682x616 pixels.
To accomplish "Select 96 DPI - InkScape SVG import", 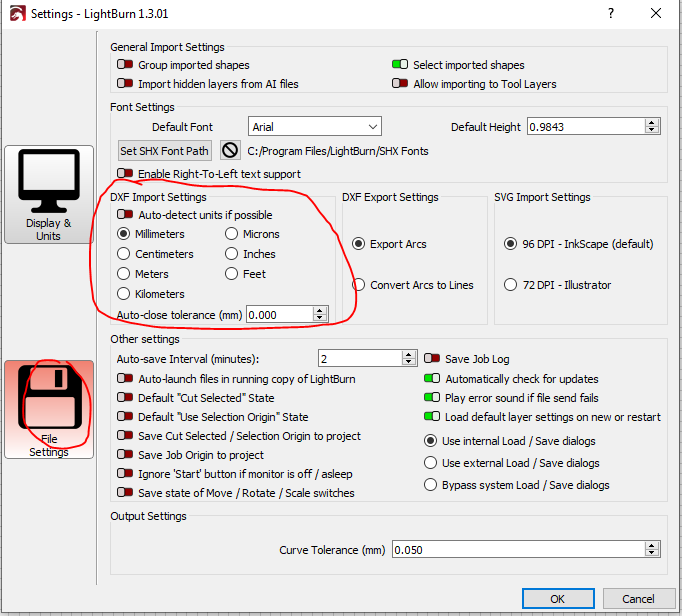I will (x=511, y=244).
